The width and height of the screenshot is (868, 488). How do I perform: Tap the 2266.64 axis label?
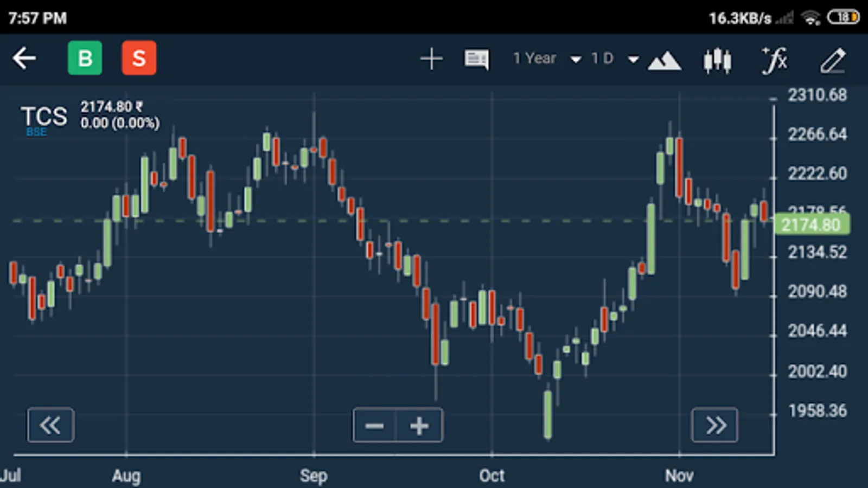pyautogui.click(x=817, y=134)
